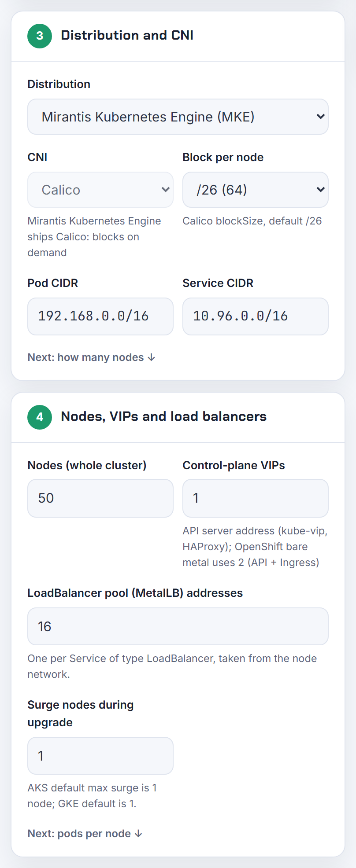Edit the Pod CIDR field 192.168.0.0/16

pos(100,316)
